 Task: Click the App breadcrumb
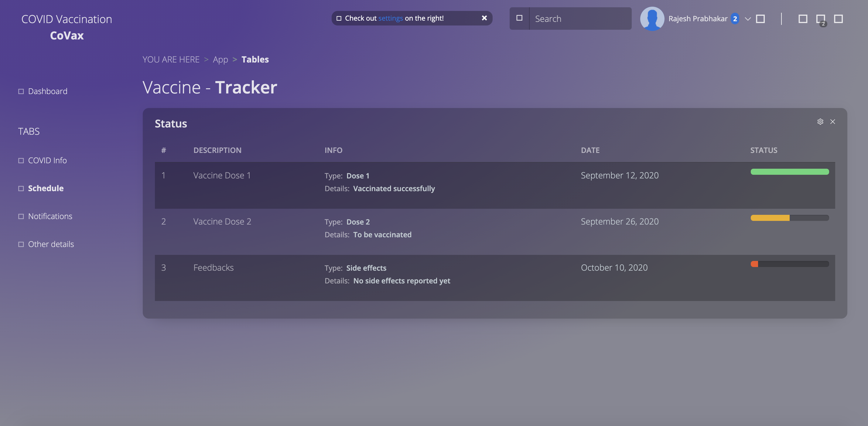point(220,59)
